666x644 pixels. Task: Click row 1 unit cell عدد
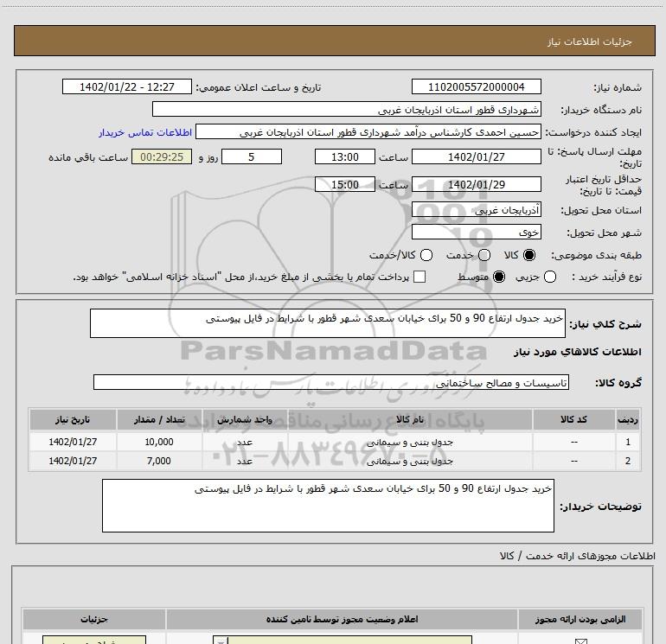[x=245, y=442]
